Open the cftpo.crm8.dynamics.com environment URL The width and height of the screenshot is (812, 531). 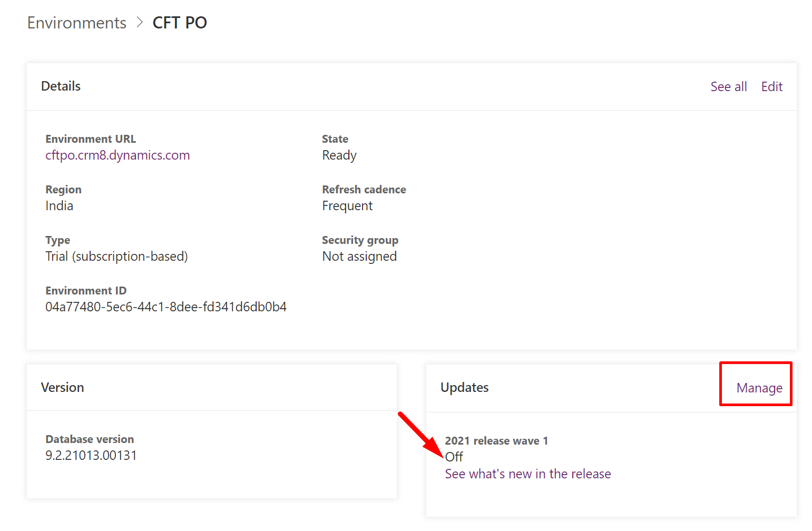tap(118, 155)
